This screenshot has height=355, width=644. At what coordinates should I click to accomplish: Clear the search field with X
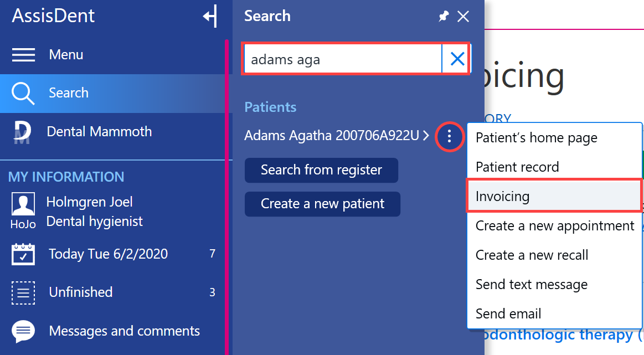coord(457,59)
